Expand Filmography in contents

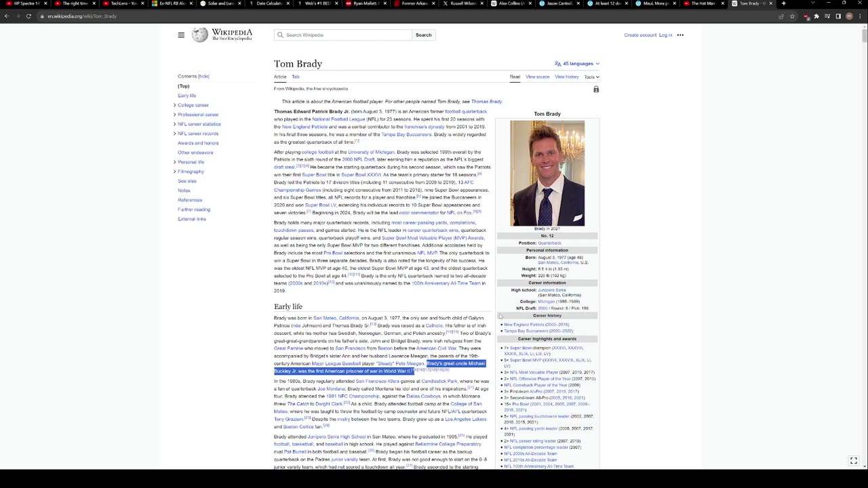click(174, 171)
